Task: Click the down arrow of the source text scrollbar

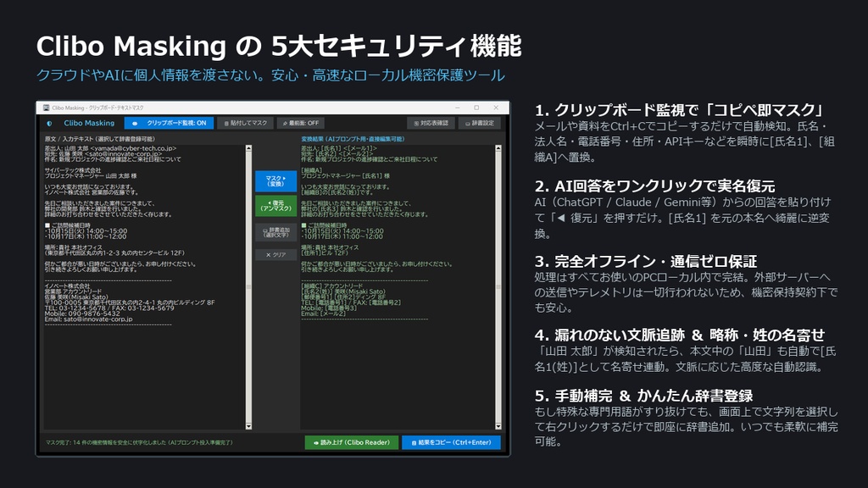Action: point(248,426)
